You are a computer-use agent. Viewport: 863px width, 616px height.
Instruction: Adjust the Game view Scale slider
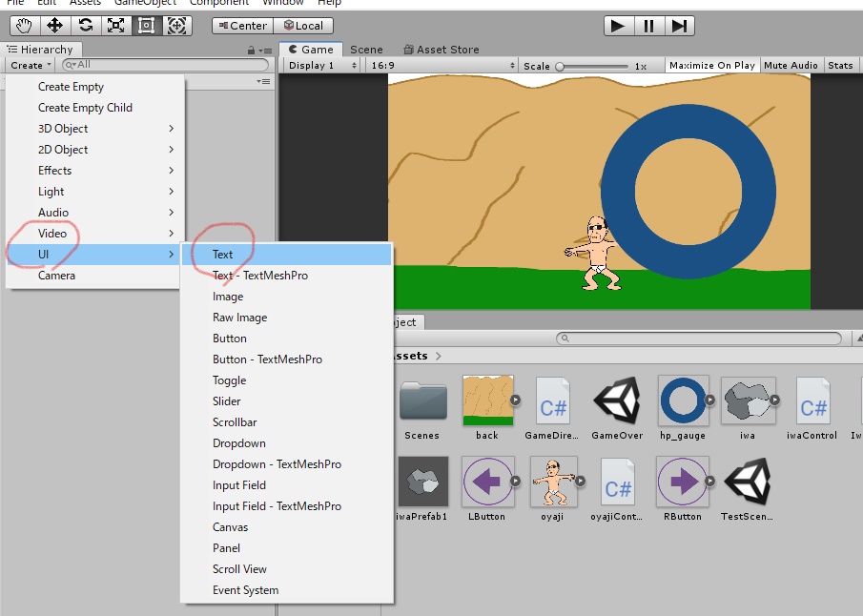click(x=592, y=66)
